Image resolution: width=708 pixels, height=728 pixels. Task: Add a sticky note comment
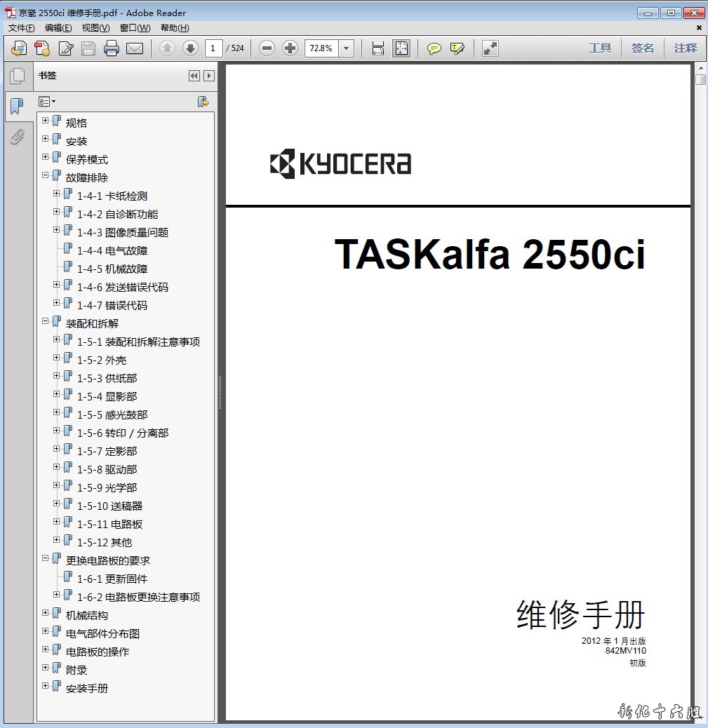click(x=434, y=48)
